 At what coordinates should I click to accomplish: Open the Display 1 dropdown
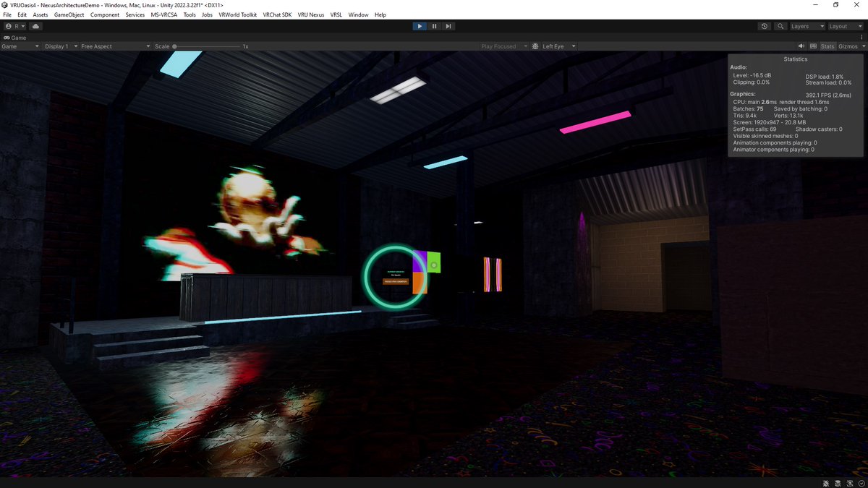pos(61,46)
